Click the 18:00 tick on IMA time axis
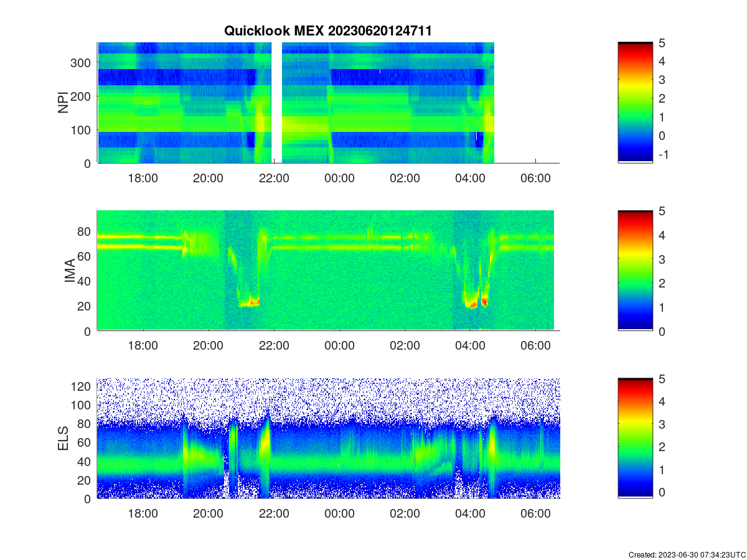The height and width of the screenshot is (560, 747). (143, 346)
